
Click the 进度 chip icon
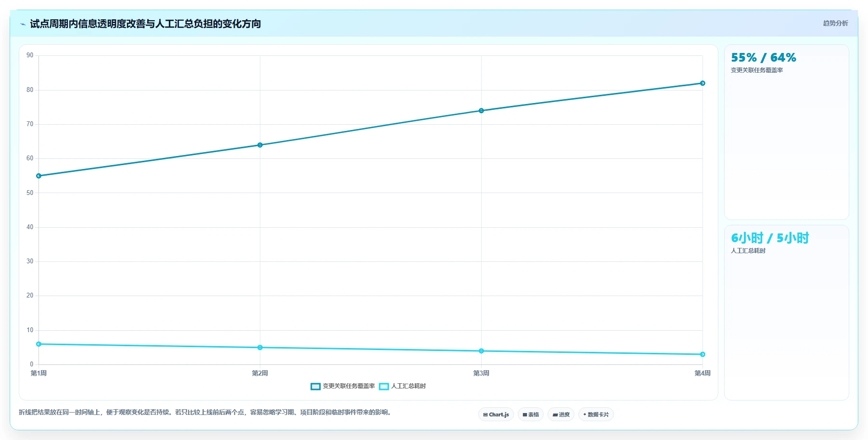pyautogui.click(x=555, y=414)
